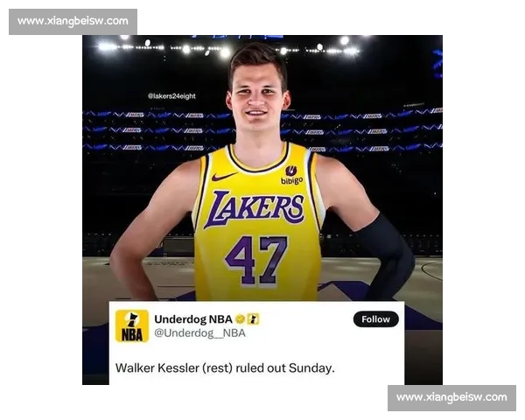Viewport: 525px width, 420px height.
Task: Select the tweet text about Walker Kessler
Action: pyautogui.click(x=225, y=368)
